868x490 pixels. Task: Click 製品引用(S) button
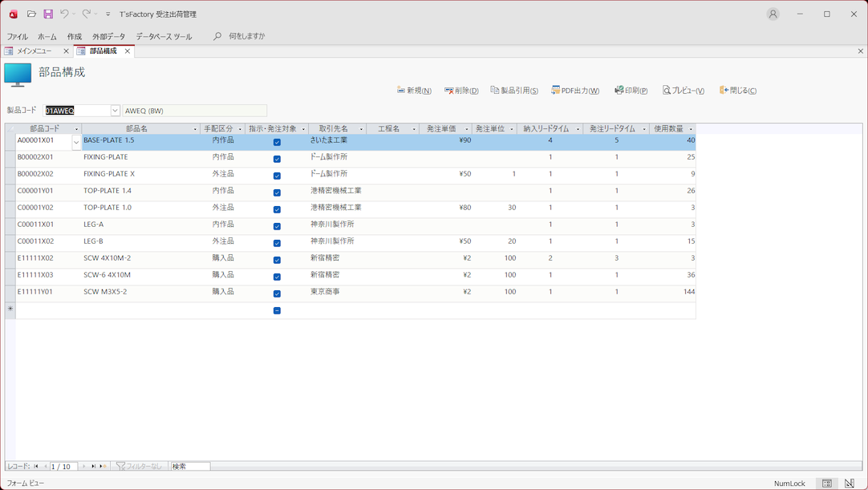pyautogui.click(x=514, y=91)
